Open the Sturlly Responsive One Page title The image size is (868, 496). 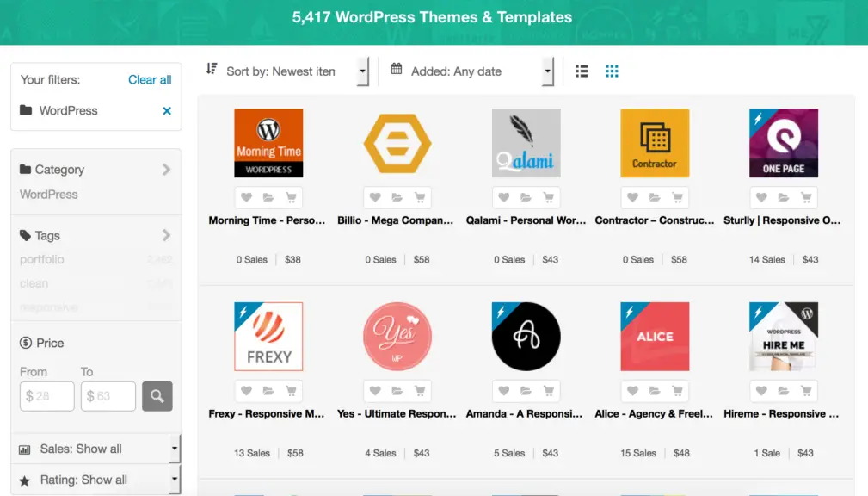coord(782,220)
